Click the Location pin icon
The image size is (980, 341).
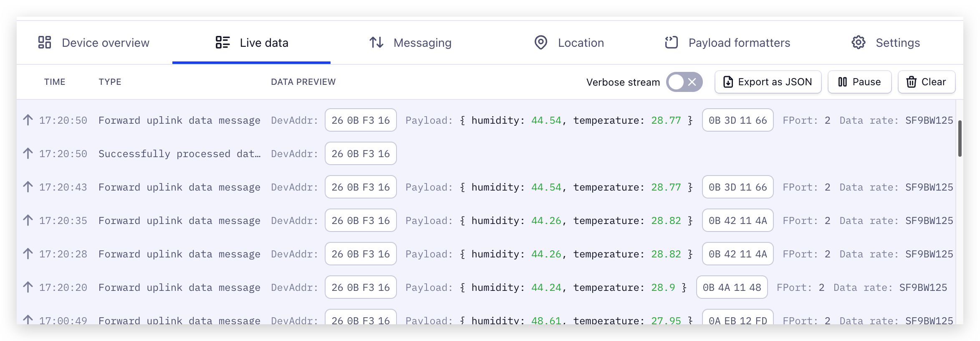(541, 43)
